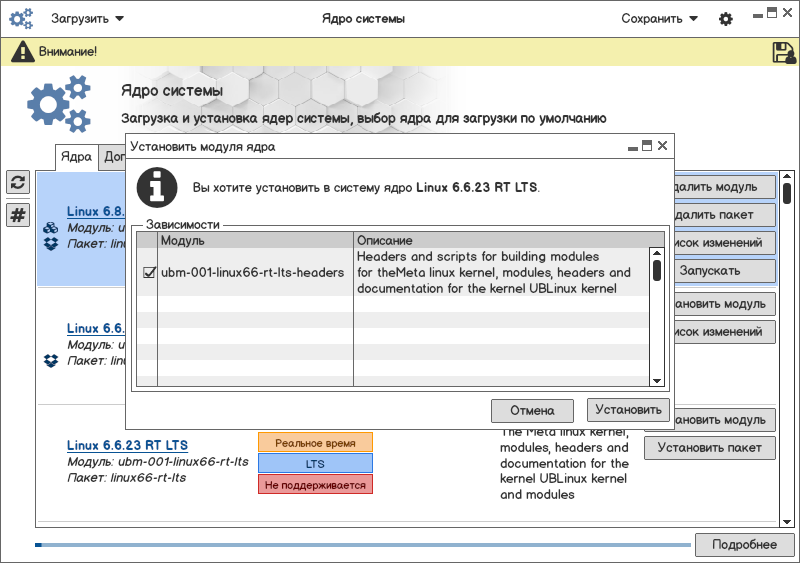Viewport: 800px width, 563px height.
Task: Open the Загрузить dropdown menu
Action: coord(88,19)
